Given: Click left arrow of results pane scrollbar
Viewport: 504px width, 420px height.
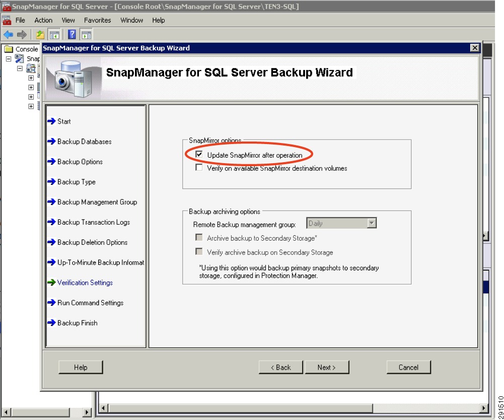Looking at the screenshot, I should [x=103, y=408].
